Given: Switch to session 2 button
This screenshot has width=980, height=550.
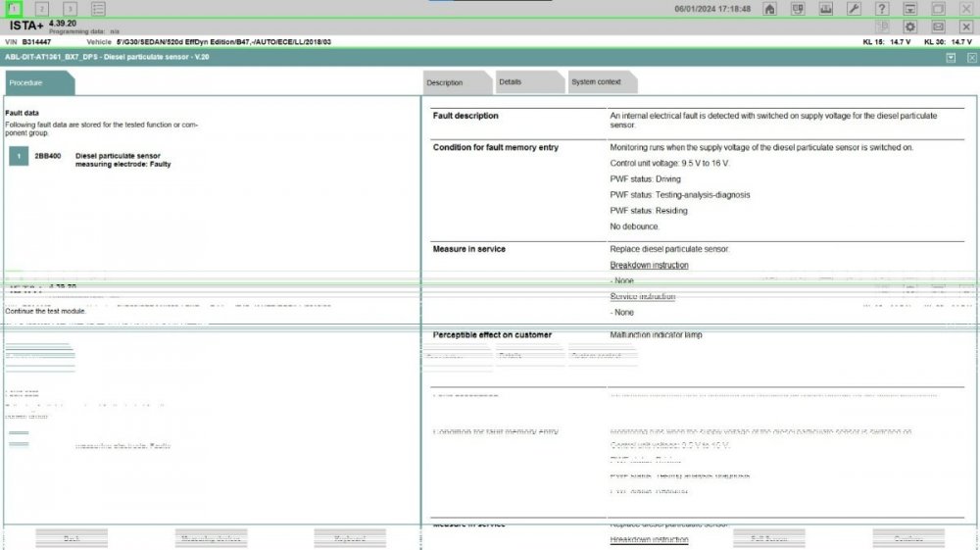Looking at the screenshot, I should (x=42, y=9).
